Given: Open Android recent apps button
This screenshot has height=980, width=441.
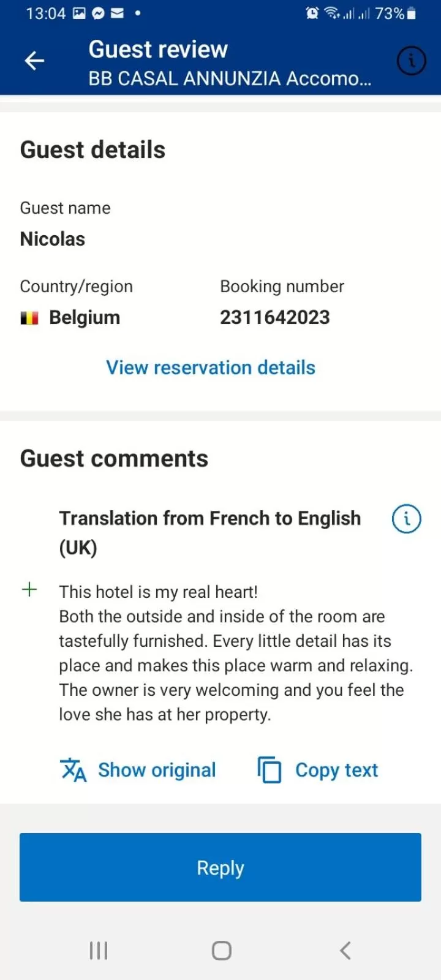Looking at the screenshot, I should pos(99,950).
